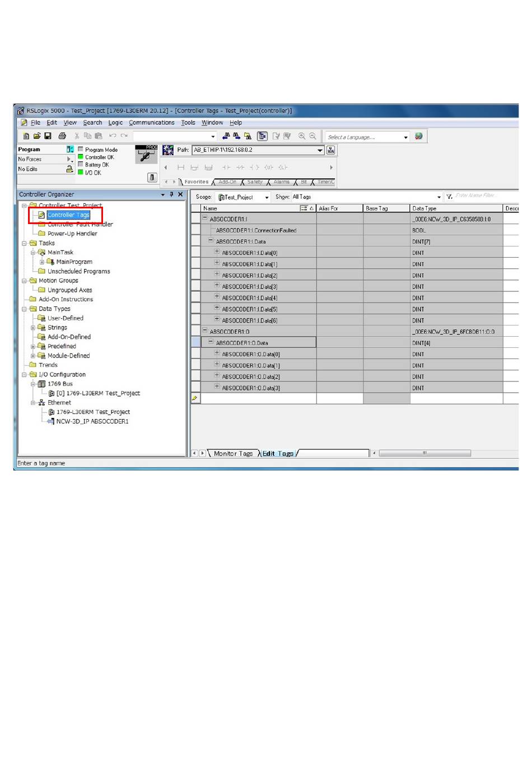Viewport: 532px width, 777px height.
Task: Click the Copy toolbar icon
Action: 87,136
